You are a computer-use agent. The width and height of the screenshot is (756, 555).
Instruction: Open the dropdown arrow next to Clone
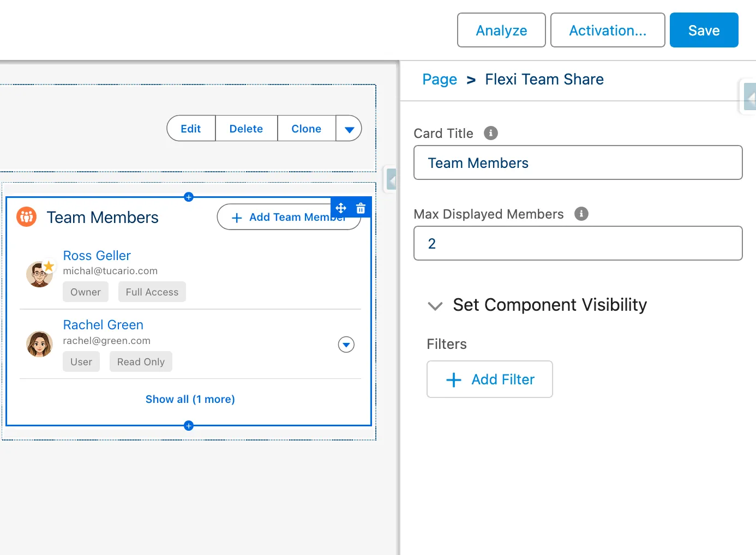click(349, 128)
